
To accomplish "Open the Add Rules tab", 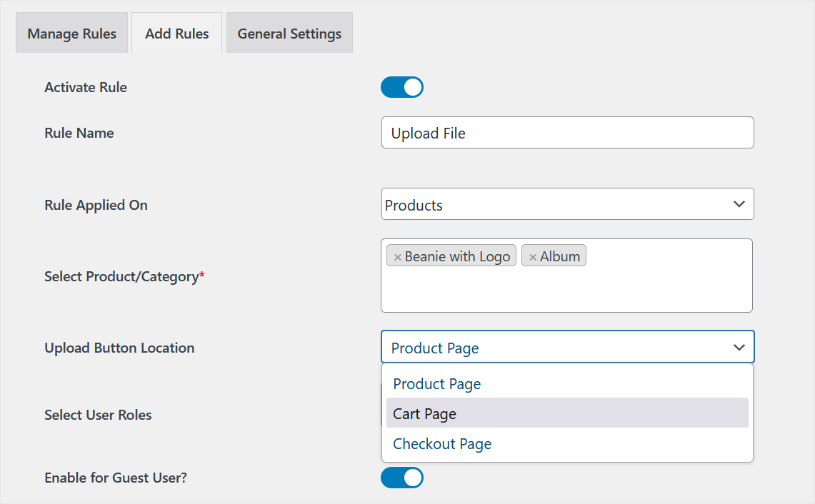I will tap(176, 34).
